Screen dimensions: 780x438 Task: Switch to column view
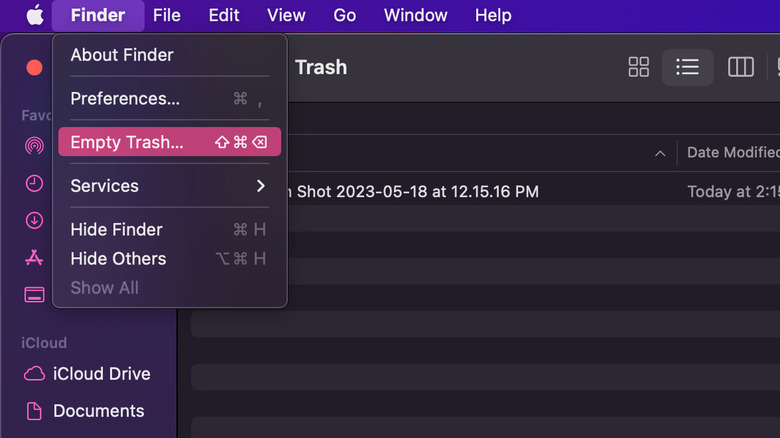[740, 67]
